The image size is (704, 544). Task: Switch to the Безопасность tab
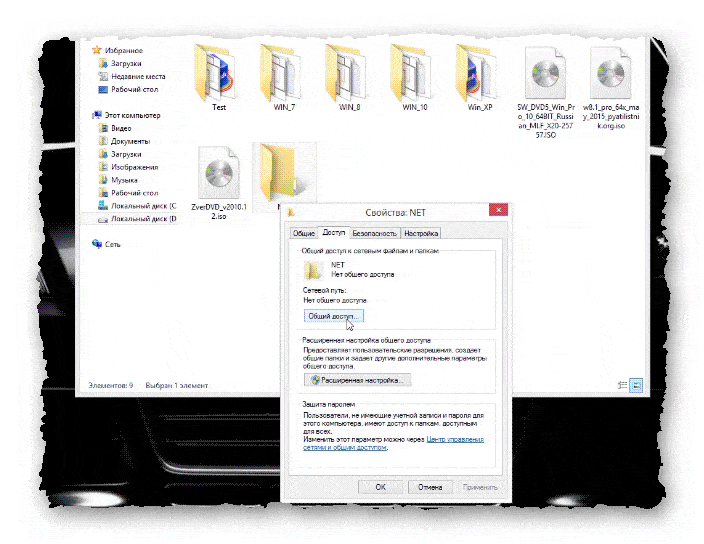(374, 233)
